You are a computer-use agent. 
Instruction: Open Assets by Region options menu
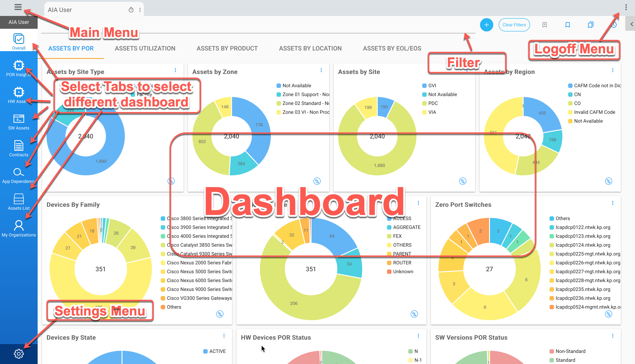pyautogui.click(x=613, y=70)
